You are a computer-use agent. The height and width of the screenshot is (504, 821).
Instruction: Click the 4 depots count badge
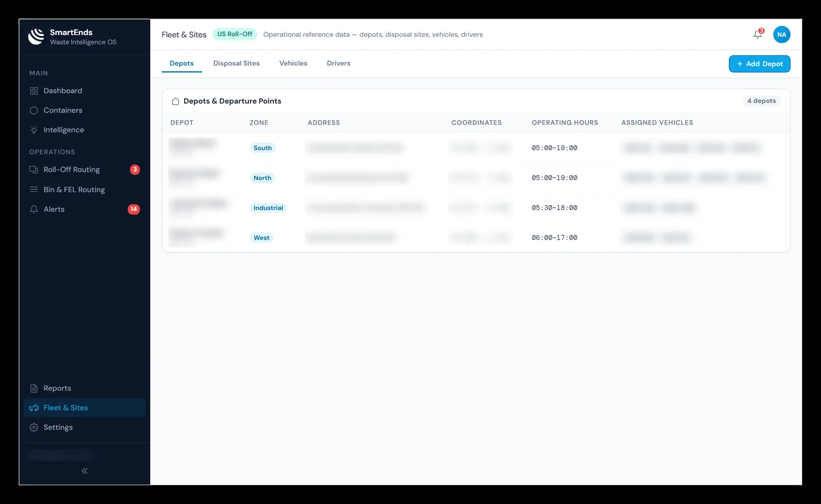point(761,101)
